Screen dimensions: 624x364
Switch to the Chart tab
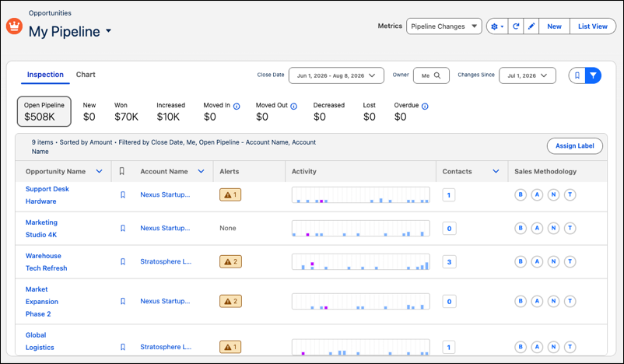click(86, 75)
